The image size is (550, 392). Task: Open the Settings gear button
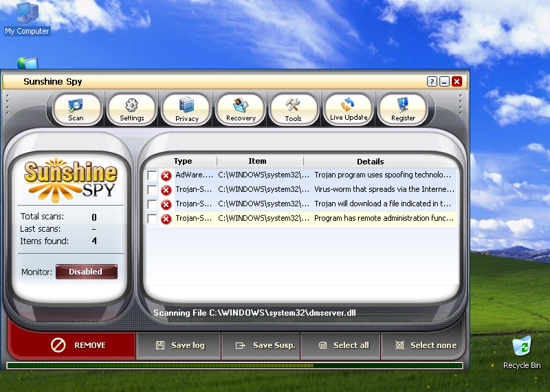pos(132,109)
